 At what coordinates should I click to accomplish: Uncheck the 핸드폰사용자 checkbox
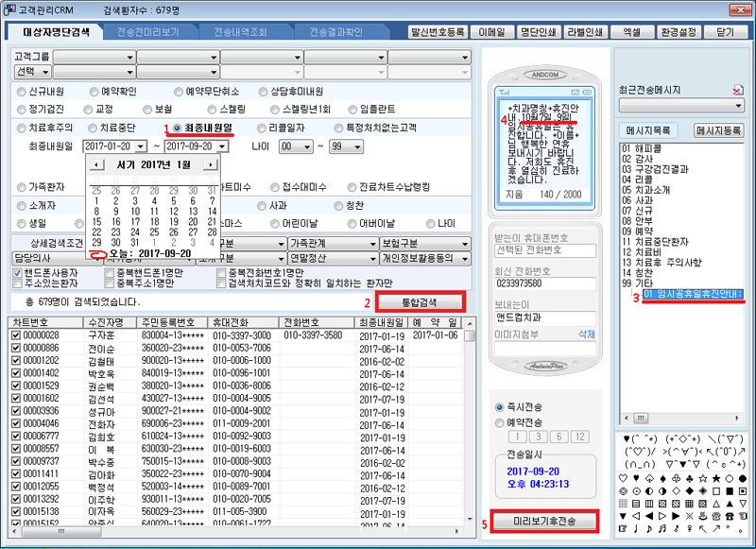tap(18, 272)
